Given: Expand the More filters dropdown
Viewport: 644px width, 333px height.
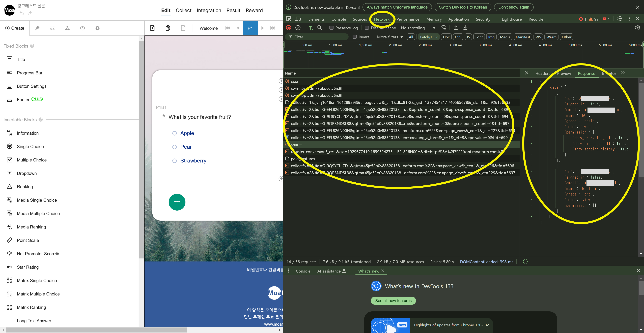Looking at the screenshot, I should [x=390, y=37].
